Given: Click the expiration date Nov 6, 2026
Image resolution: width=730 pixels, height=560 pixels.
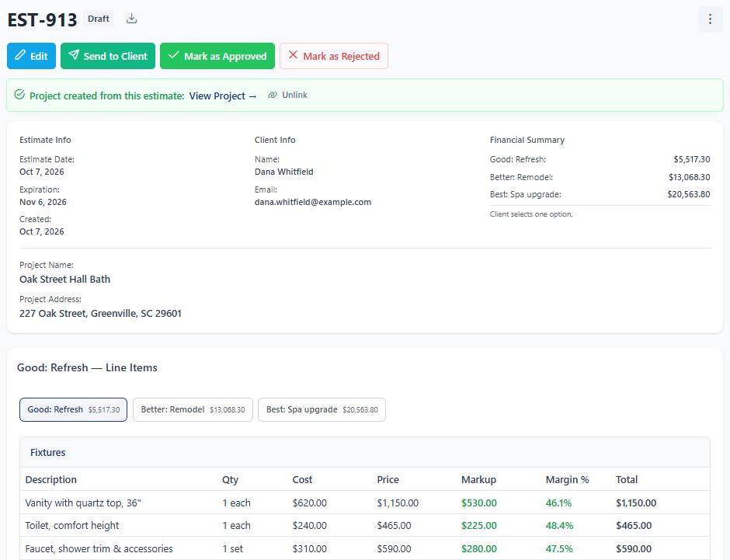Looking at the screenshot, I should (43, 202).
